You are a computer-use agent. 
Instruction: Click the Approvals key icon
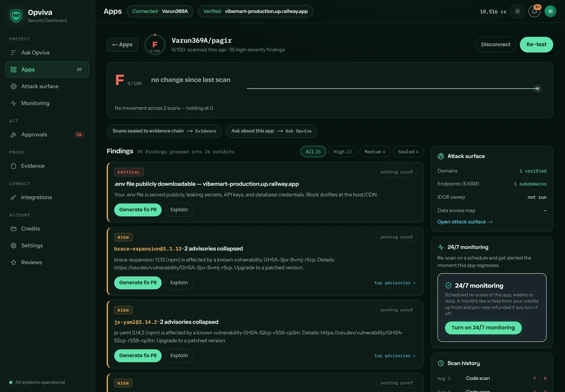click(x=13, y=135)
